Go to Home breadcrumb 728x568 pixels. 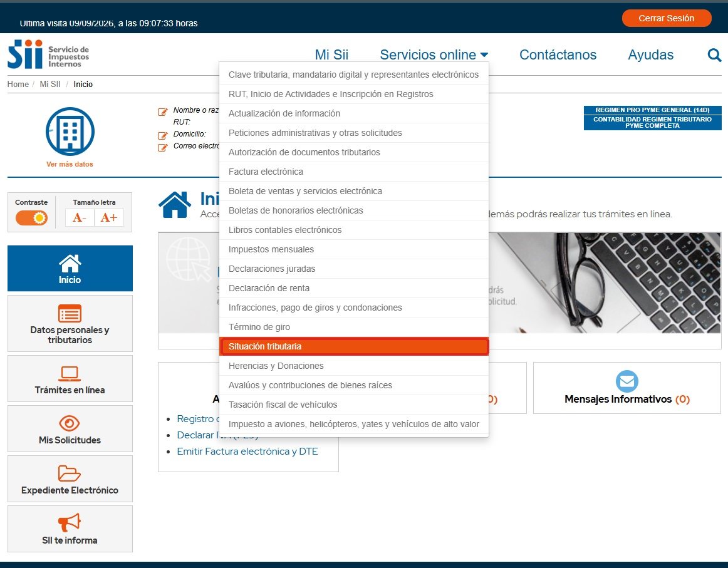coord(18,85)
